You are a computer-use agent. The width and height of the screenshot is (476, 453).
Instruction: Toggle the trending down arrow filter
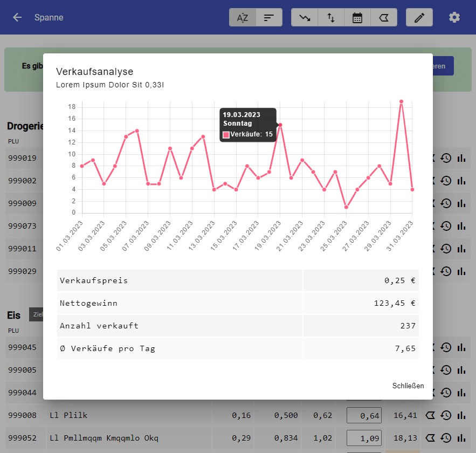[305, 18]
